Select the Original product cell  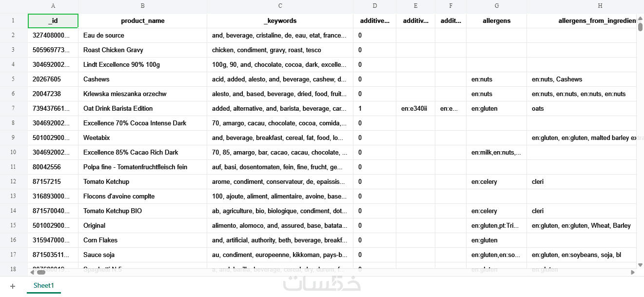click(142, 225)
